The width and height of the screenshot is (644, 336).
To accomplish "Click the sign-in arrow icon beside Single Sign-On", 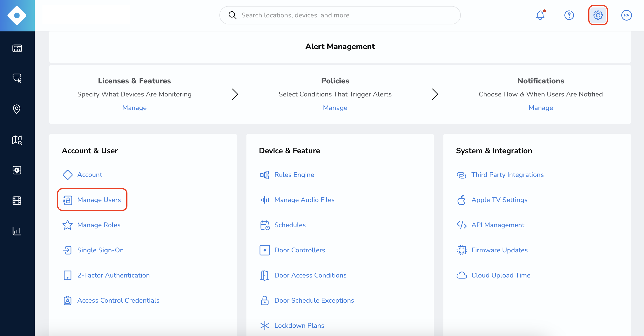I will (68, 250).
